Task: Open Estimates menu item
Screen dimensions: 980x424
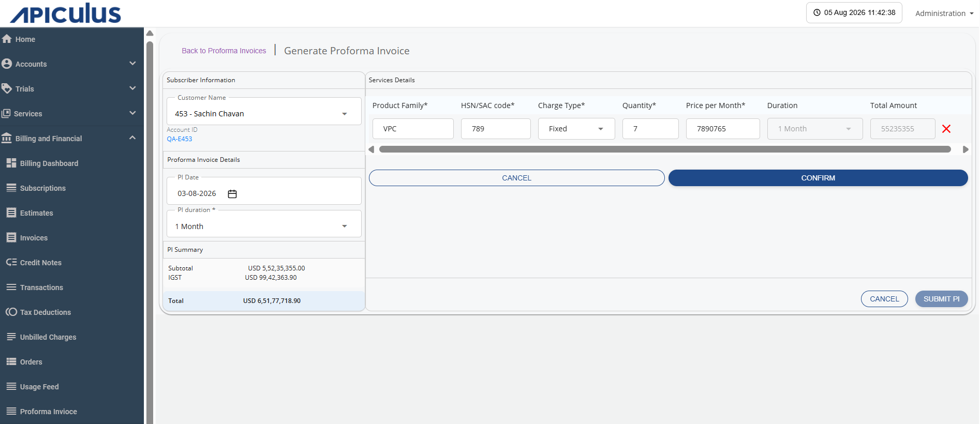Action: click(x=37, y=213)
